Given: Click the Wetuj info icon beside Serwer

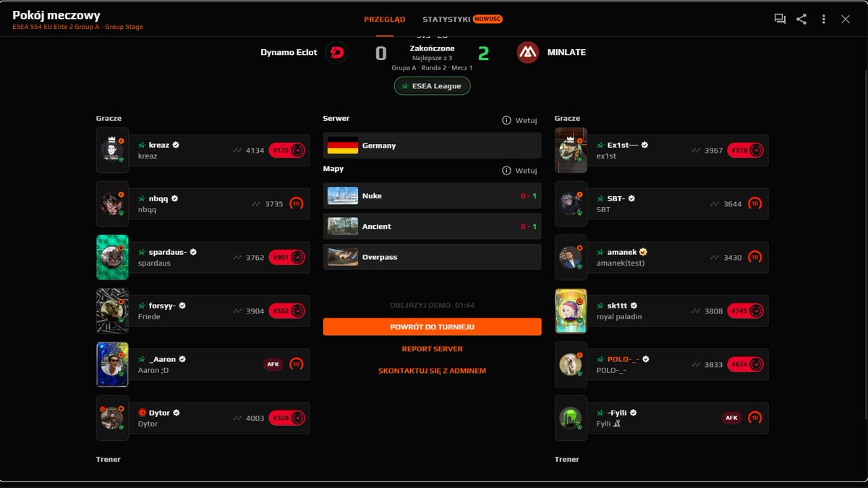Looking at the screenshot, I should pyautogui.click(x=506, y=120).
